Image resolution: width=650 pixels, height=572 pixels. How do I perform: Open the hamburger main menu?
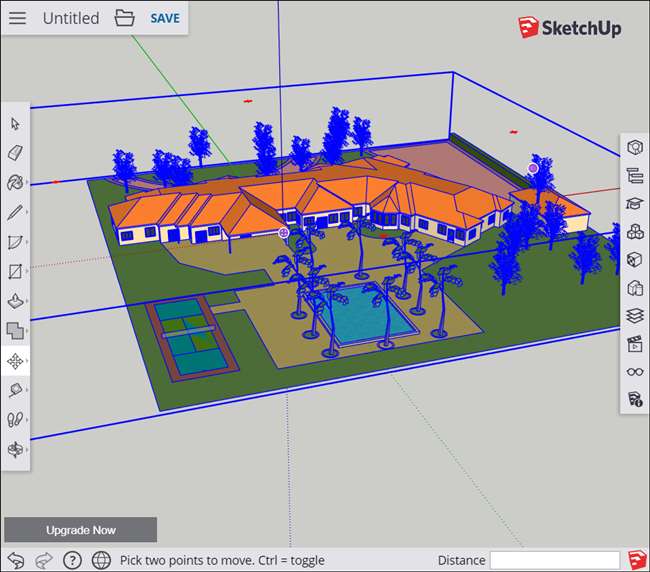(x=17, y=18)
